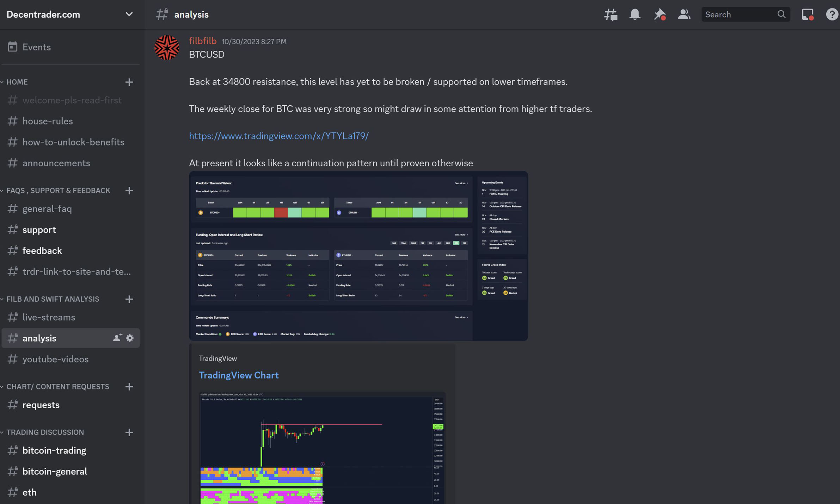Image resolution: width=840 pixels, height=504 pixels.
Task: Click the TradingView Chart embed title
Action: point(239,375)
